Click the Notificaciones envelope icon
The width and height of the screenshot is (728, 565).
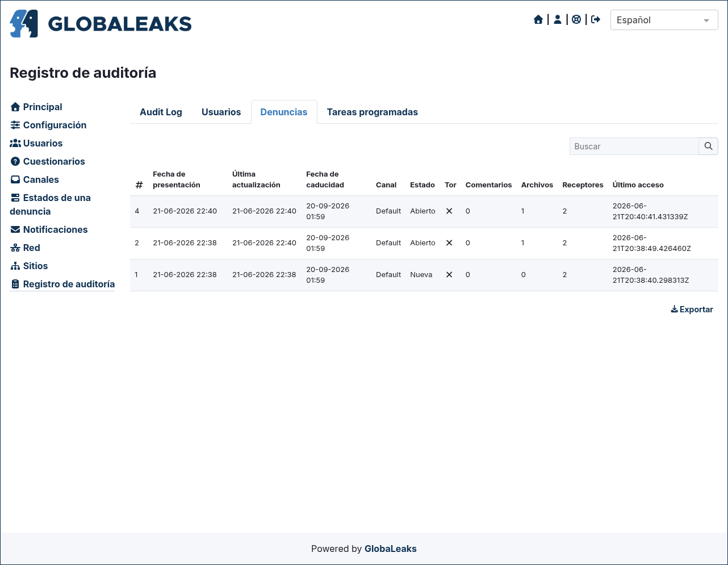point(15,229)
